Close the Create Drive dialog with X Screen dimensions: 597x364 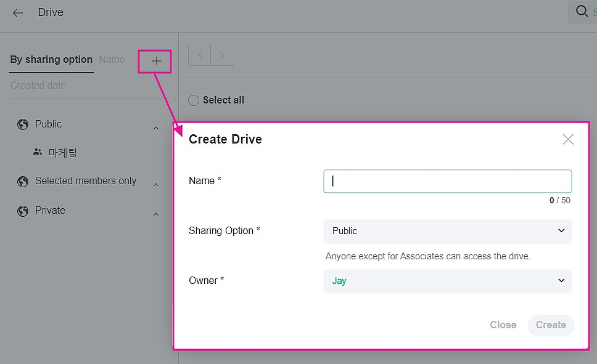pos(568,139)
